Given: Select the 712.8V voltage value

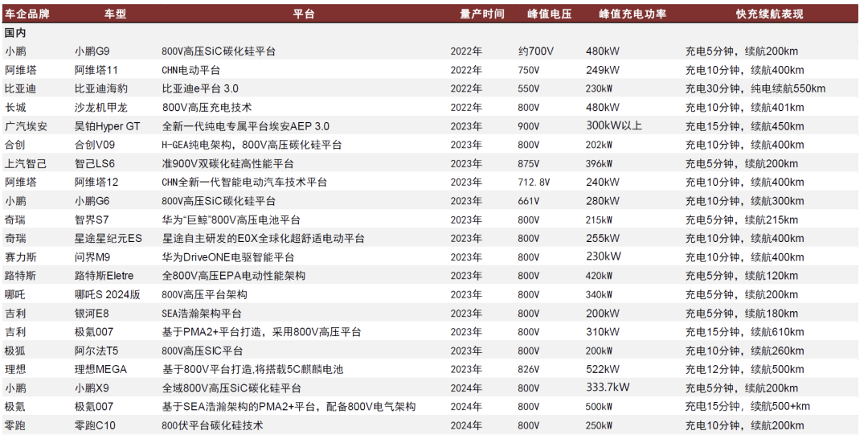Looking at the screenshot, I should 534,183.
